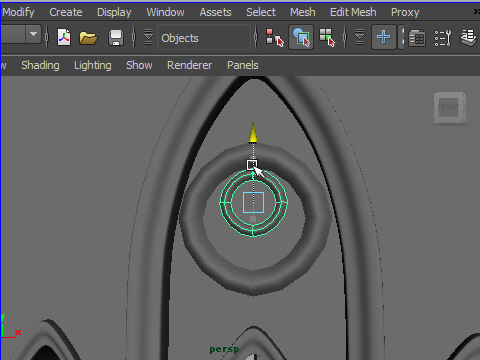The height and width of the screenshot is (360, 480).
Task: Open the Objects selection mask field
Action: pyautogui.click(x=204, y=38)
